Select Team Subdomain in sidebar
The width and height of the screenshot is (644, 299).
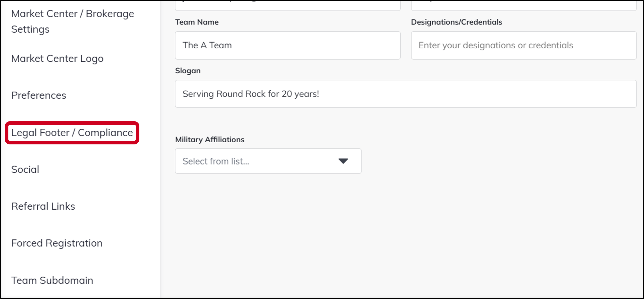[x=52, y=280]
